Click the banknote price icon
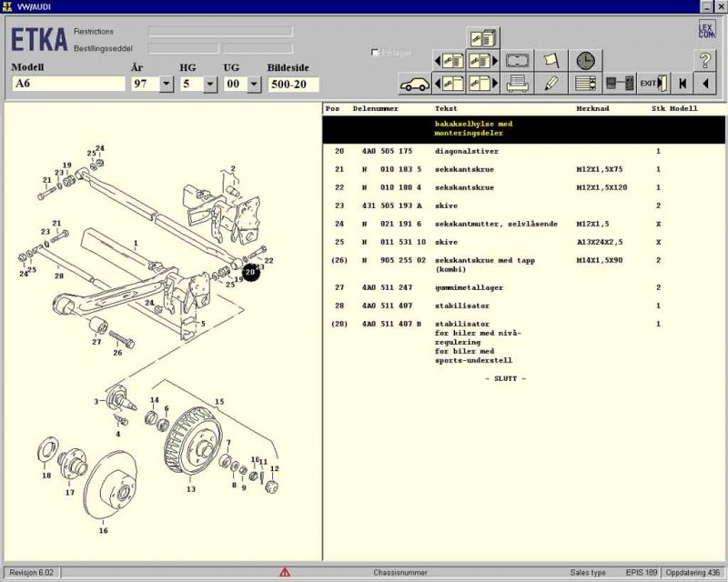728x582 pixels. pyautogui.click(x=519, y=61)
